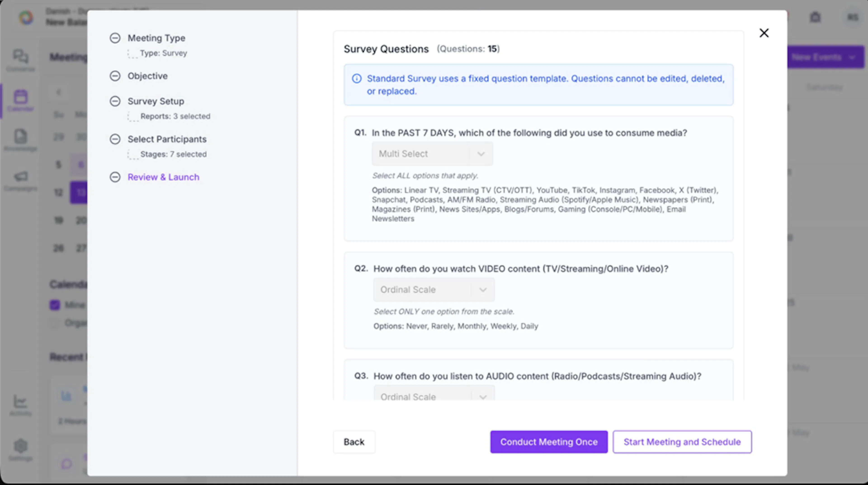The width and height of the screenshot is (868, 485).
Task: Open the Ordinal Scale dropdown for Q2
Action: [x=434, y=290]
